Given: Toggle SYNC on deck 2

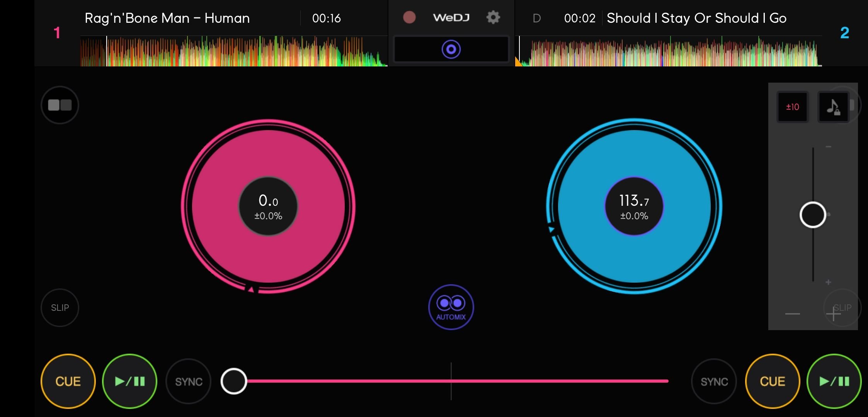Looking at the screenshot, I should coord(714,381).
